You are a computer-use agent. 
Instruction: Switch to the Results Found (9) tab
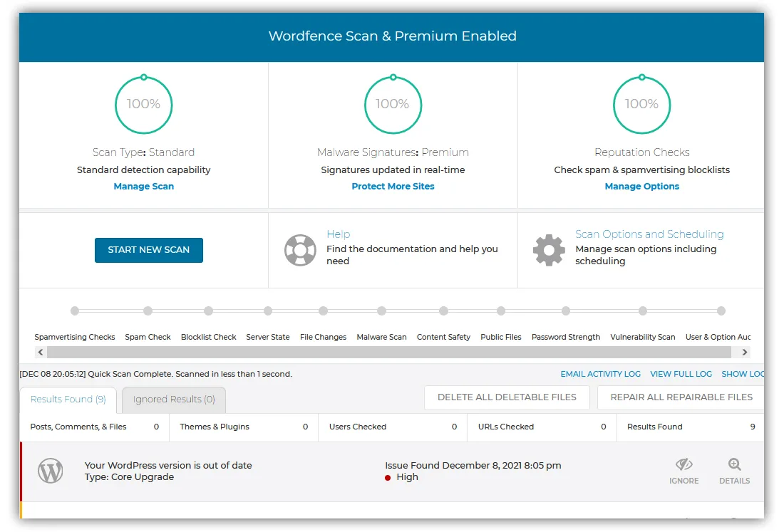click(68, 400)
